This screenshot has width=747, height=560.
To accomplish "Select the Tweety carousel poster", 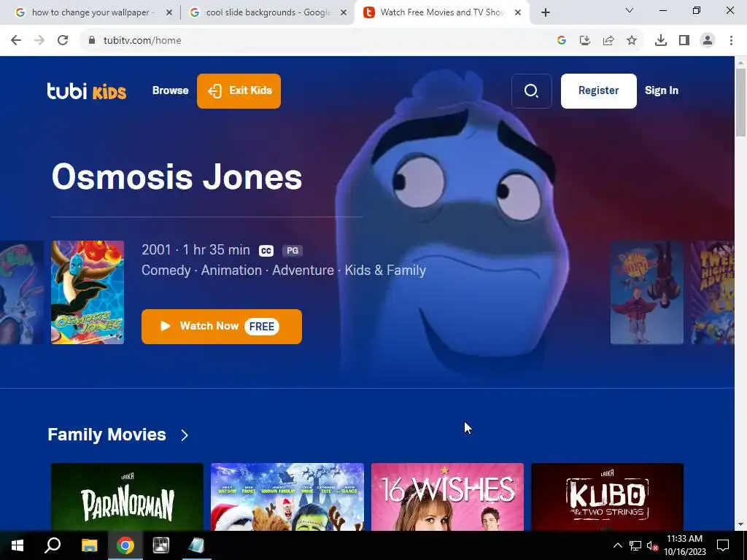I will click(x=712, y=292).
